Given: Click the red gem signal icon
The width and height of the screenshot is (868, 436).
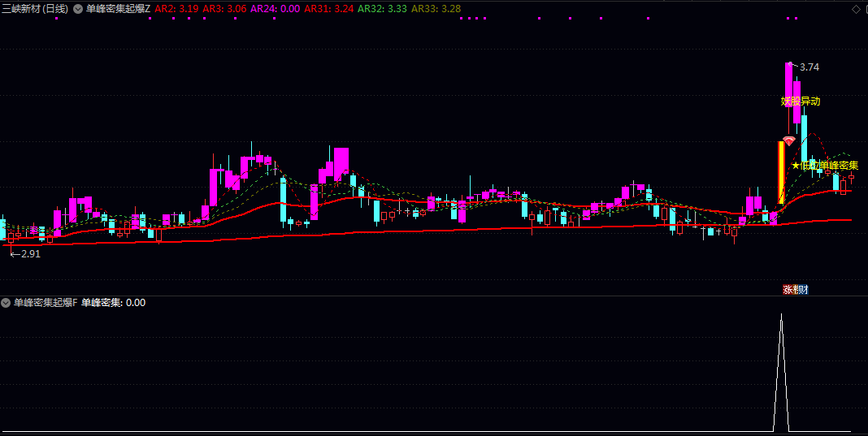Looking at the screenshot, I should 789,141.
